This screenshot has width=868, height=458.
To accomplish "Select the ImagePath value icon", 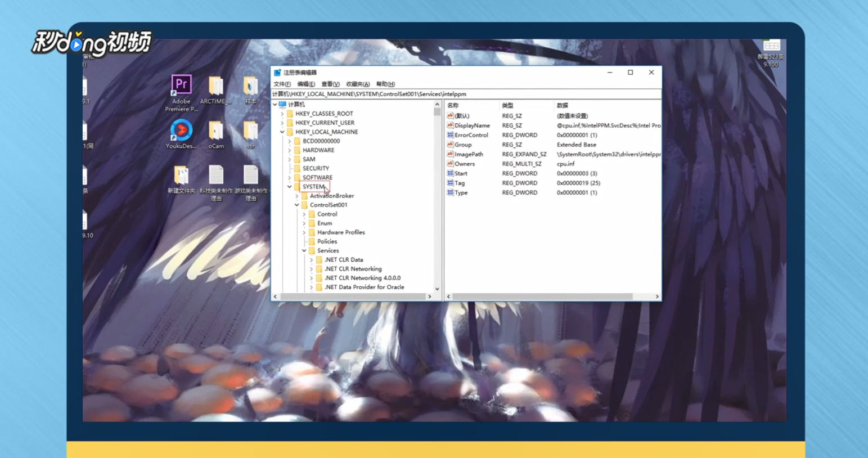I will tap(450, 154).
